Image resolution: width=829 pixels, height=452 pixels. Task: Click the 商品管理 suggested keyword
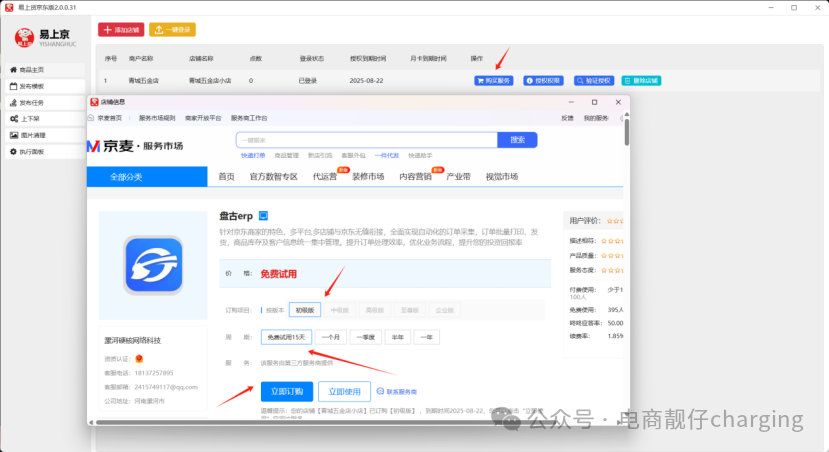coord(287,155)
